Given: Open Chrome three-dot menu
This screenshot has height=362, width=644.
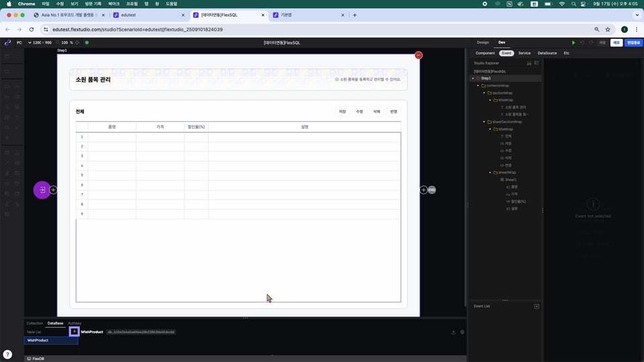Looking at the screenshot, I should click(637, 29).
